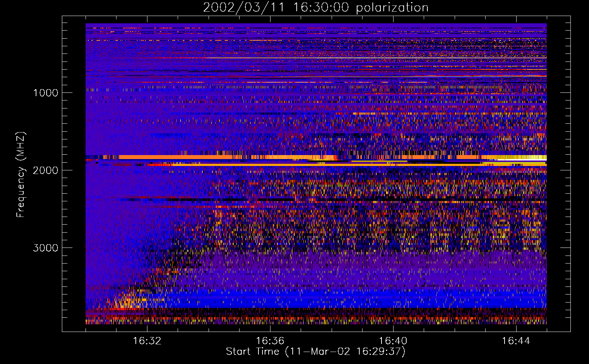Image resolution: width=589 pixels, height=364 pixels.
Task: Click the plot title "2002/03/11 16:30:00 polarization"
Action: click(316, 8)
